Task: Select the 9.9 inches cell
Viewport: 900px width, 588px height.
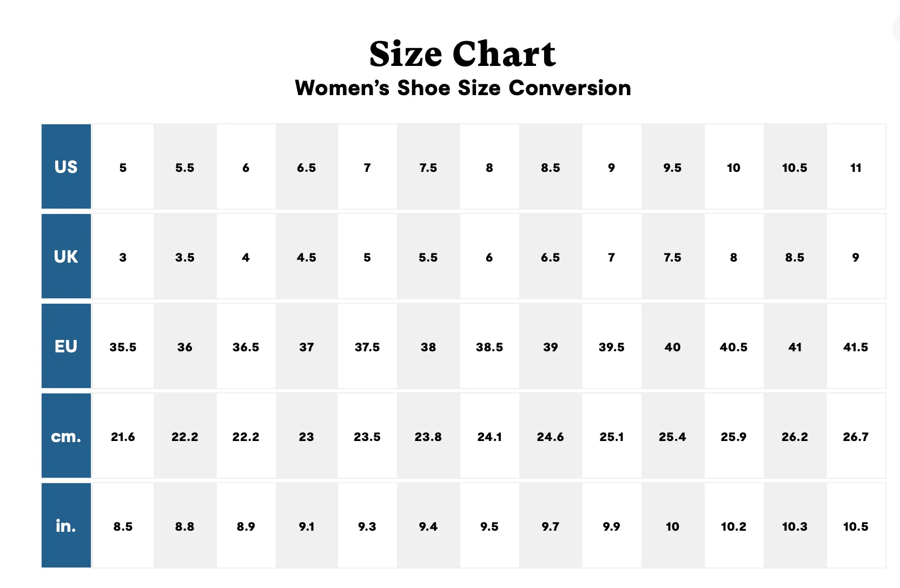Action: (x=612, y=525)
